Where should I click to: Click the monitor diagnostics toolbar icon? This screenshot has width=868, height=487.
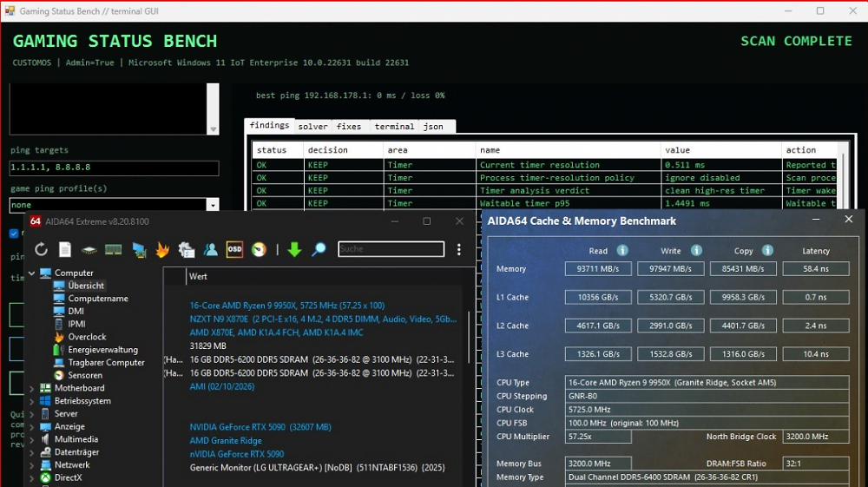tap(139, 250)
